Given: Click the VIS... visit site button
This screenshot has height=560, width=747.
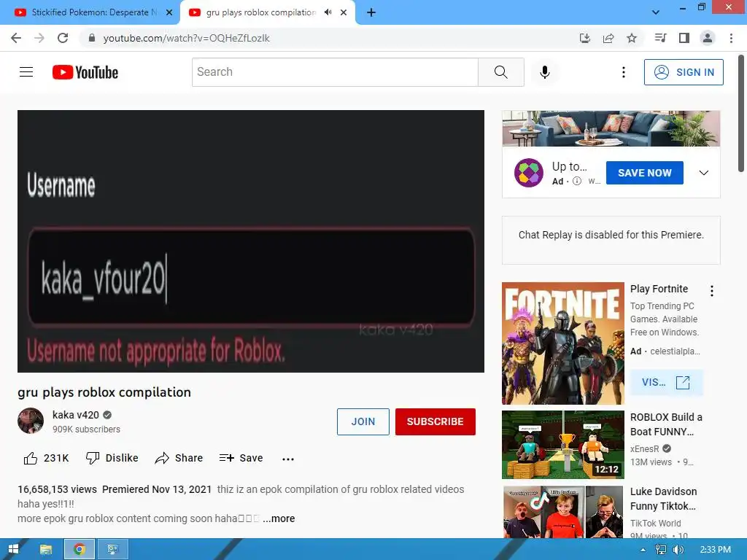Looking at the screenshot, I should pyautogui.click(x=666, y=382).
